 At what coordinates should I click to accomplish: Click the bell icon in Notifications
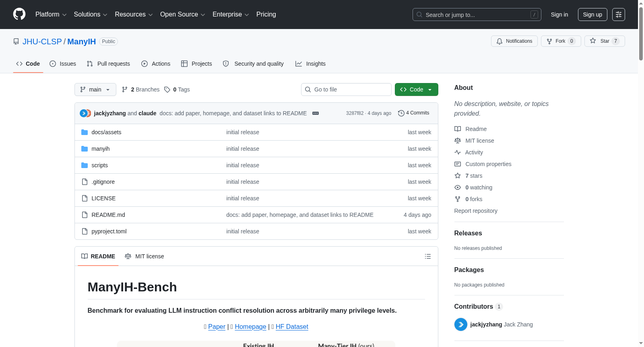(500, 41)
